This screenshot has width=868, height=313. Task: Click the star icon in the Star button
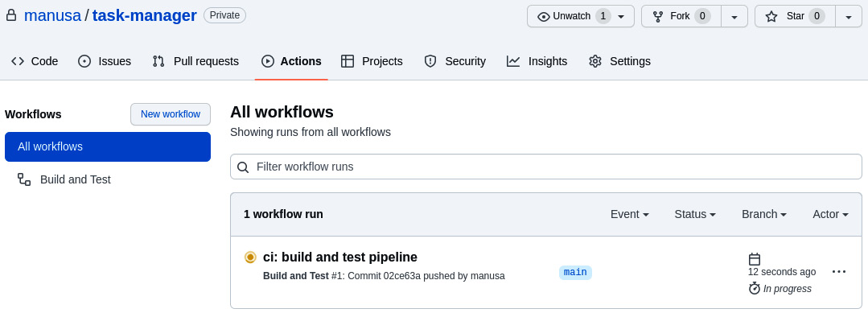[771, 17]
